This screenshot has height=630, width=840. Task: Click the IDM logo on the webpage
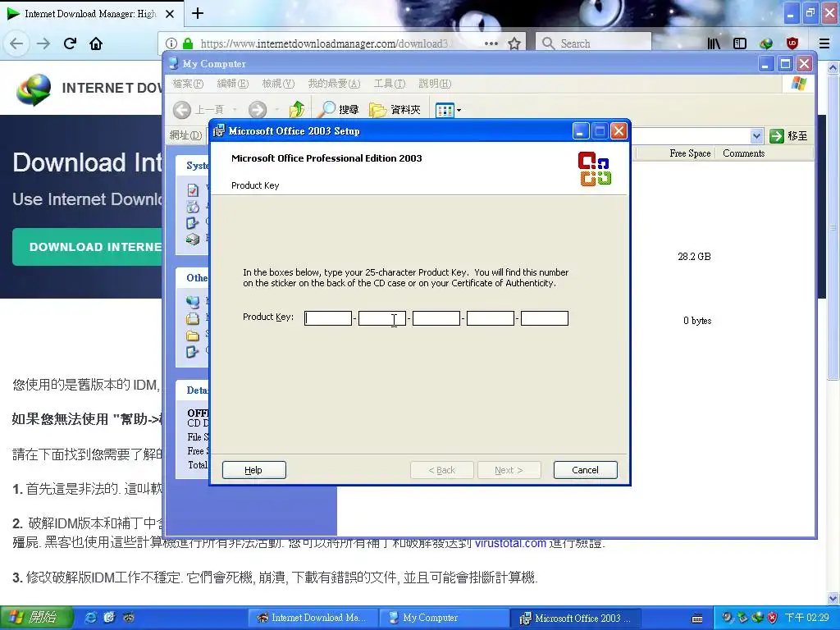coord(34,89)
